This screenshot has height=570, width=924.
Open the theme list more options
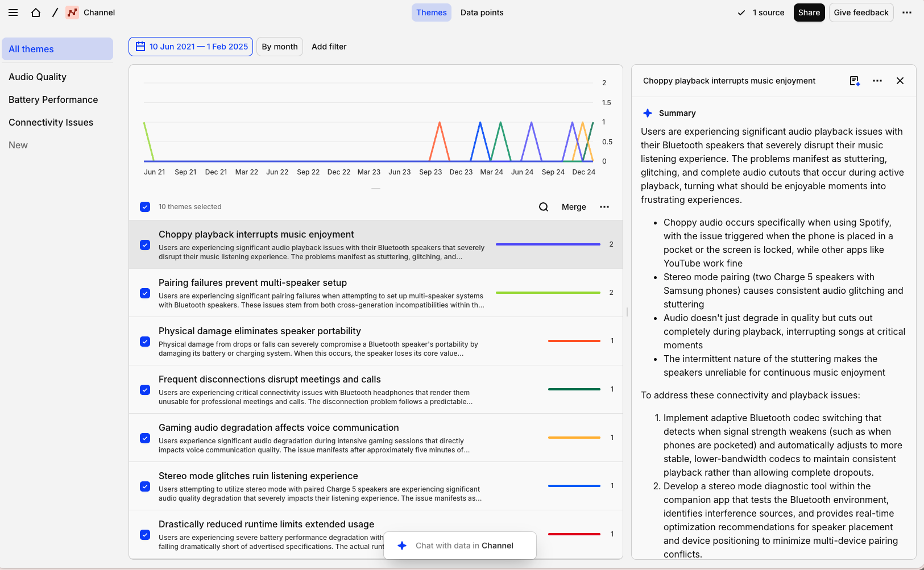604,207
